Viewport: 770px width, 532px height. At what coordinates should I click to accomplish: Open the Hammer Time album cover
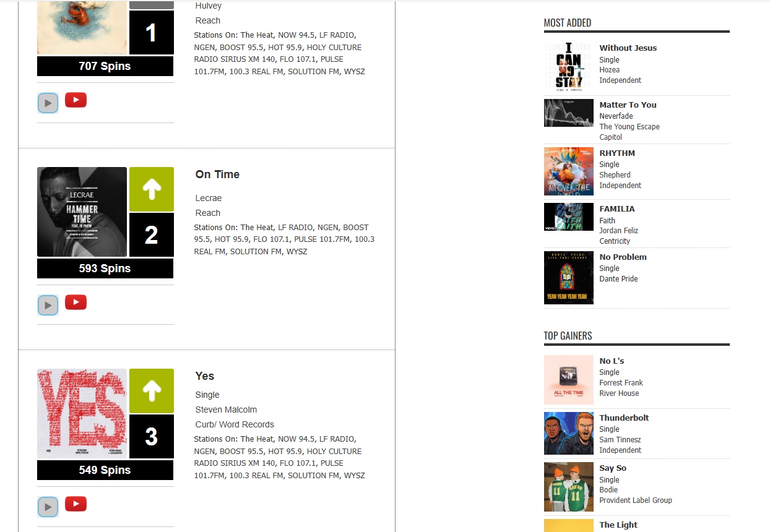pyautogui.click(x=82, y=212)
